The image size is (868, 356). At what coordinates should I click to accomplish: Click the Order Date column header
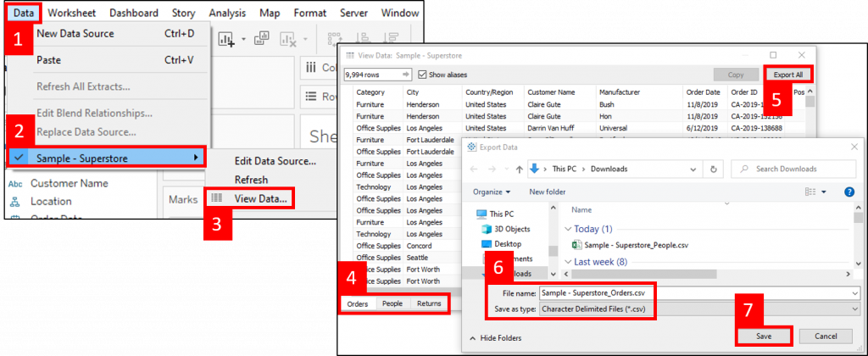coord(703,92)
